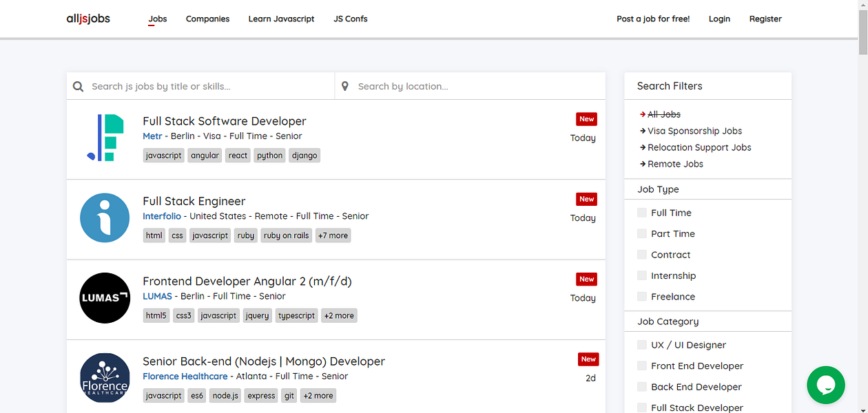Image resolution: width=868 pixels, height=413 pixels.
Task: Click the es6 tag
Action: (x=197, y=396)
